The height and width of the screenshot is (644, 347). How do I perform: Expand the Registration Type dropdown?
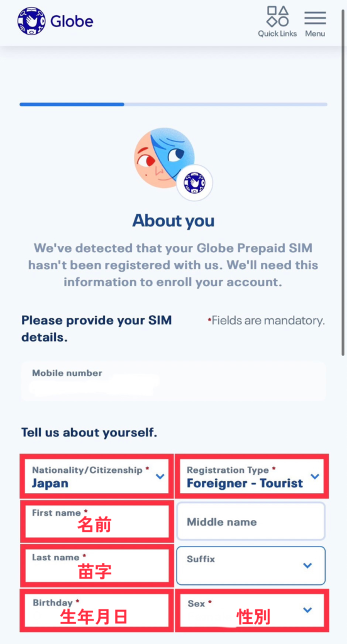(x=251, y=477)
